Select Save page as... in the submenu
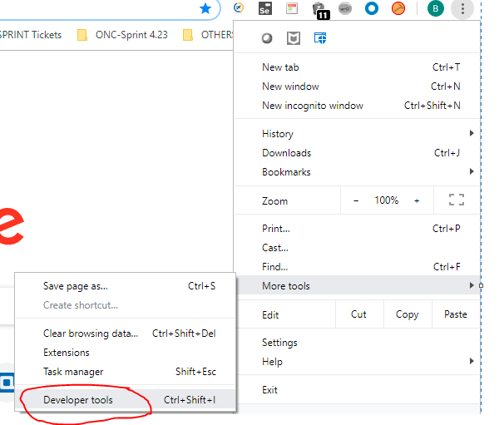 coord(126,286)
